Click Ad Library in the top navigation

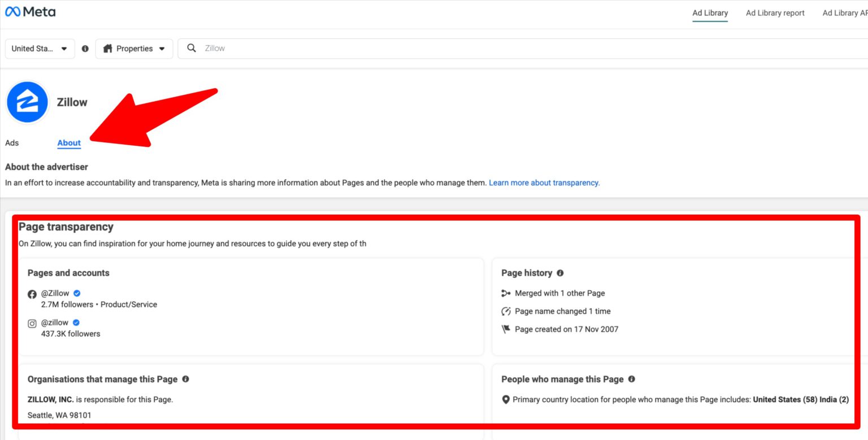click(x=710, y=13)
